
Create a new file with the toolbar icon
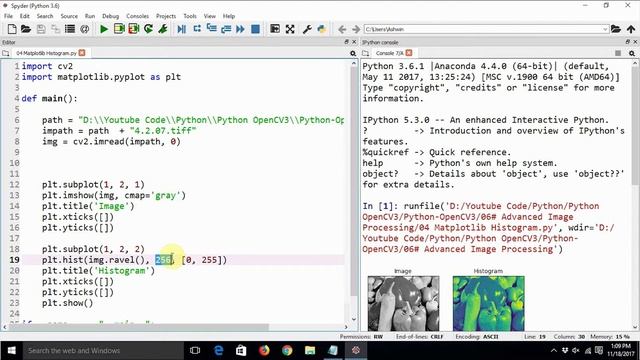point(12,29)
